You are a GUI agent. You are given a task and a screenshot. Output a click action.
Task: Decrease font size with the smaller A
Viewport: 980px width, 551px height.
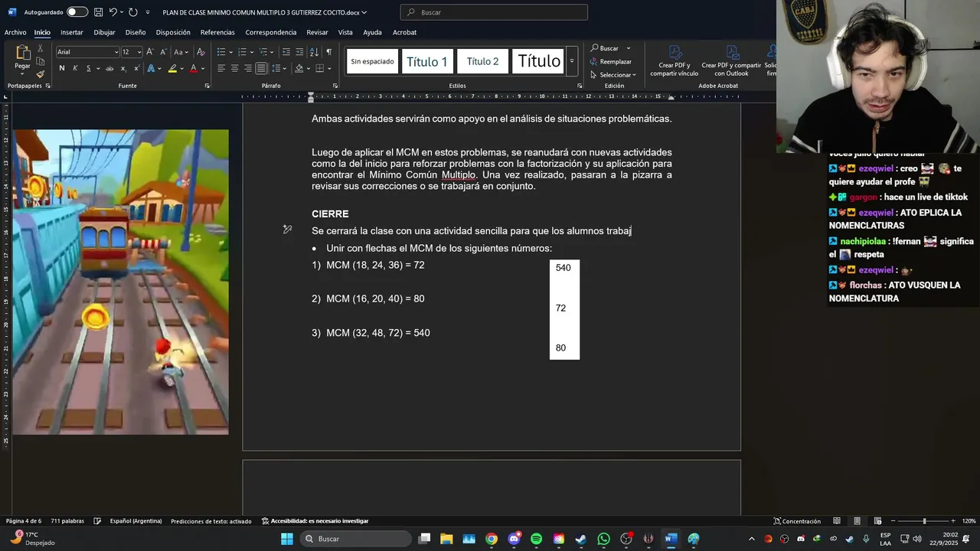162,51
